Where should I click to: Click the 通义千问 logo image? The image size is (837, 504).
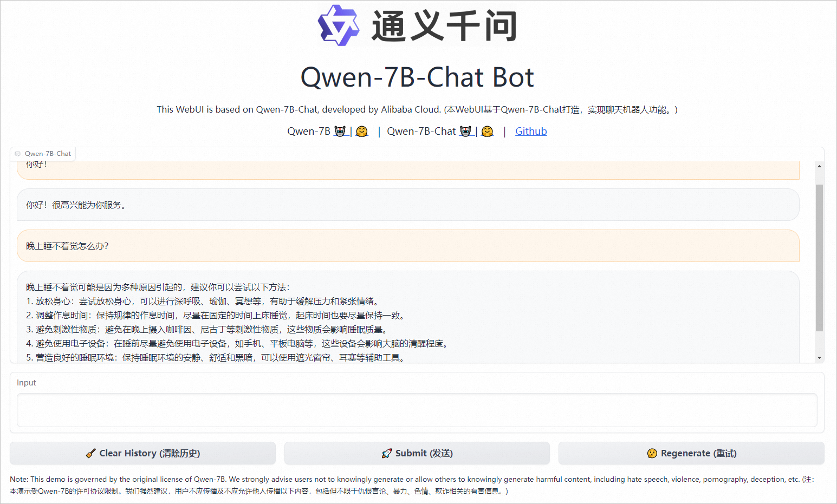[x=418, y=25]
